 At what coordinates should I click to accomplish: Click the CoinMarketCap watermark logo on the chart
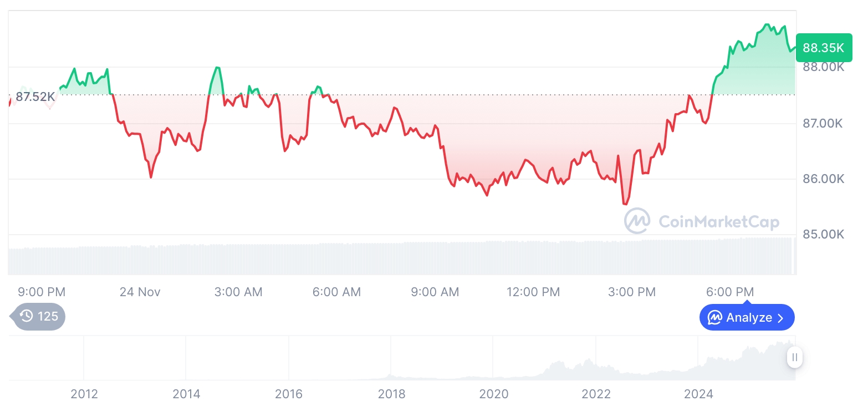tap(637, 221)
